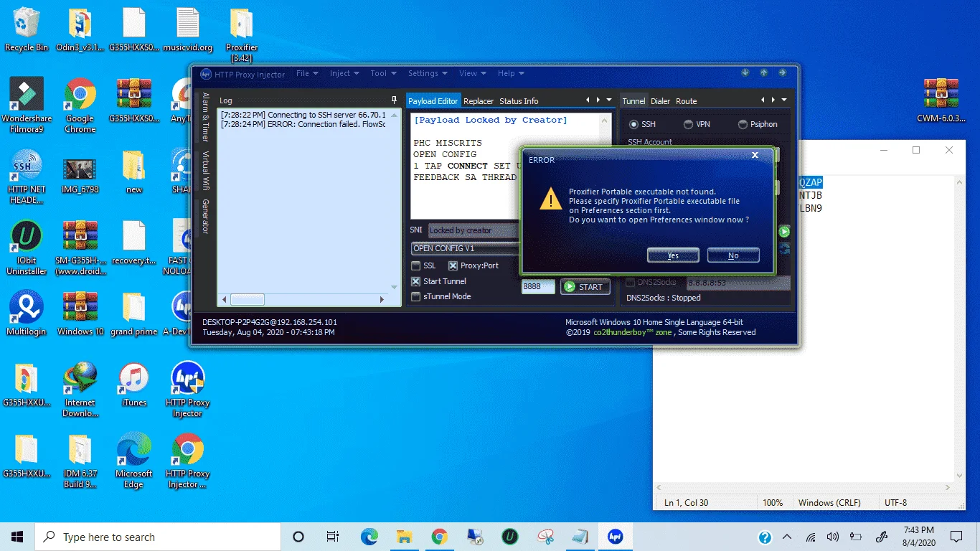Open the Tunnel panel tab list dropdown
This screenshot has height=551, width=980.
[x=784, y=100]
